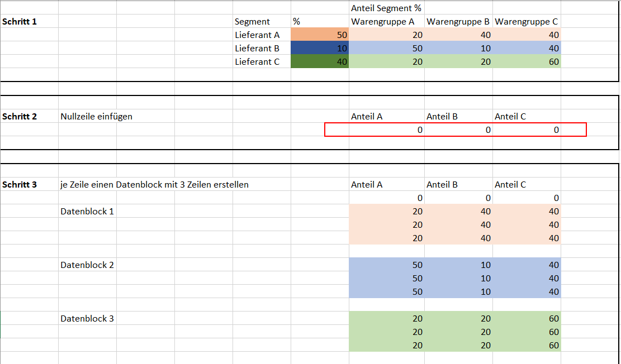Click Anteil A value 20 in Datenblock 3 row
The image size is (621, 364).
click(387, 318)
